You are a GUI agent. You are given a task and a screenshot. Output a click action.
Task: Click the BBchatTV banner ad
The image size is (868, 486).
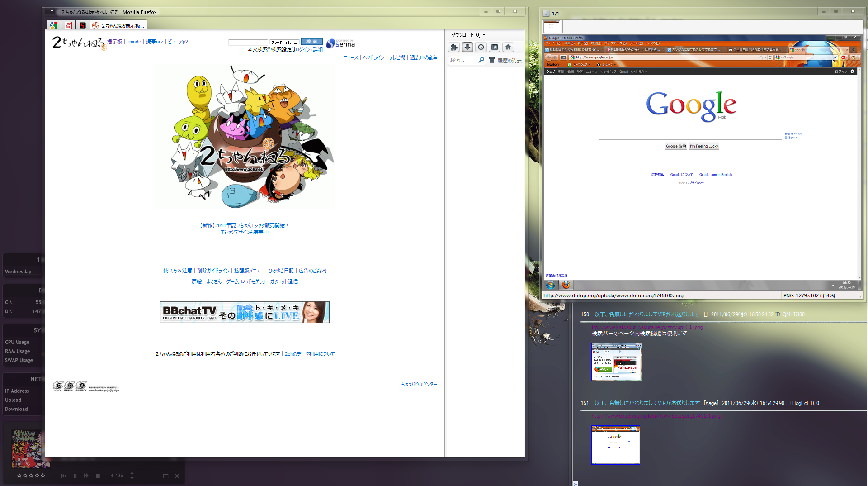click(x=245, y=312)
